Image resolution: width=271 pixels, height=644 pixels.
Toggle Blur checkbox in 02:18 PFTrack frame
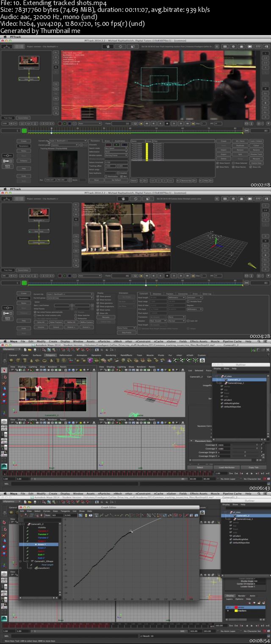122,176
